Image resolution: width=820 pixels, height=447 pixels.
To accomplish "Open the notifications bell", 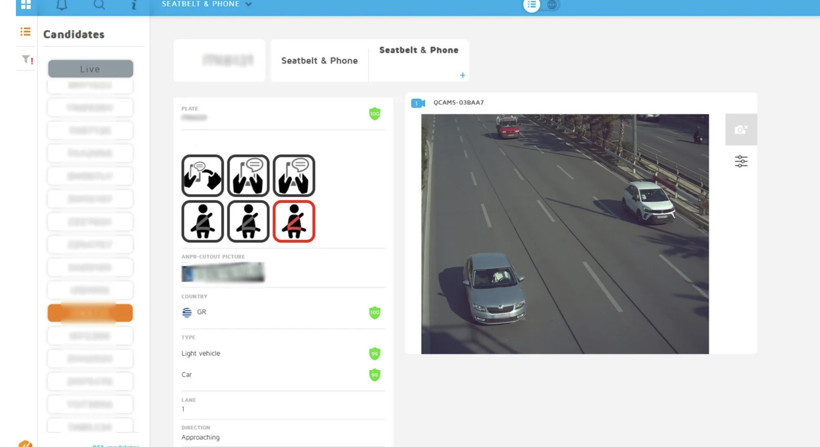I will click(62, 5).
